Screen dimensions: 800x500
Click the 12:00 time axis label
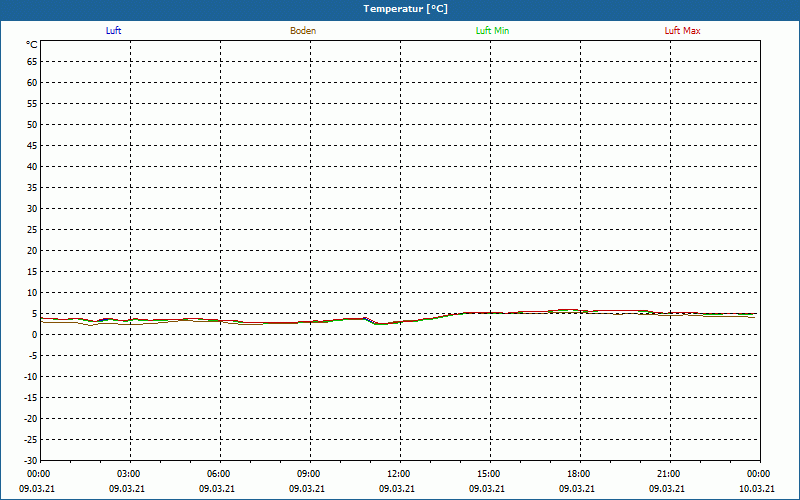click(x=398, y=474)
